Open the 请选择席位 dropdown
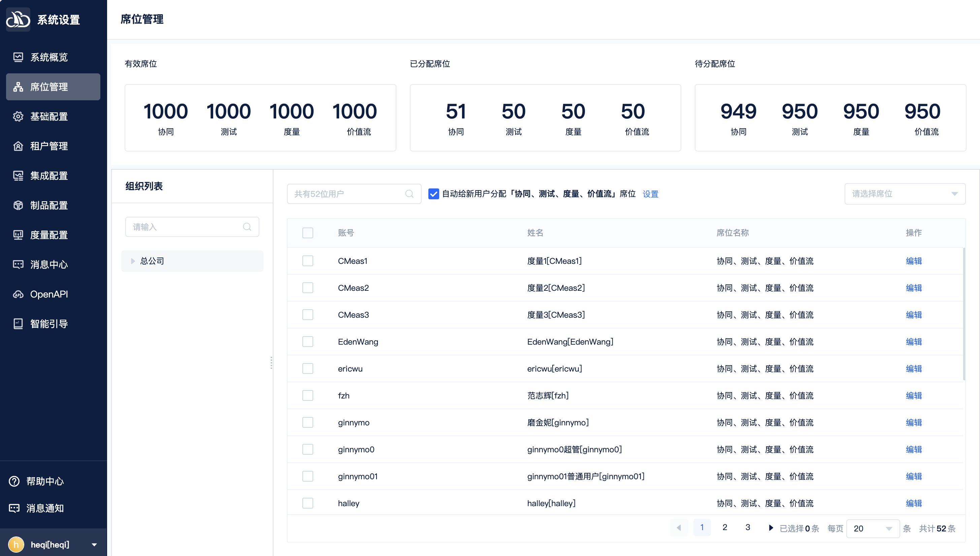Screen dimensions: 980x556 (x=905, y=194)
